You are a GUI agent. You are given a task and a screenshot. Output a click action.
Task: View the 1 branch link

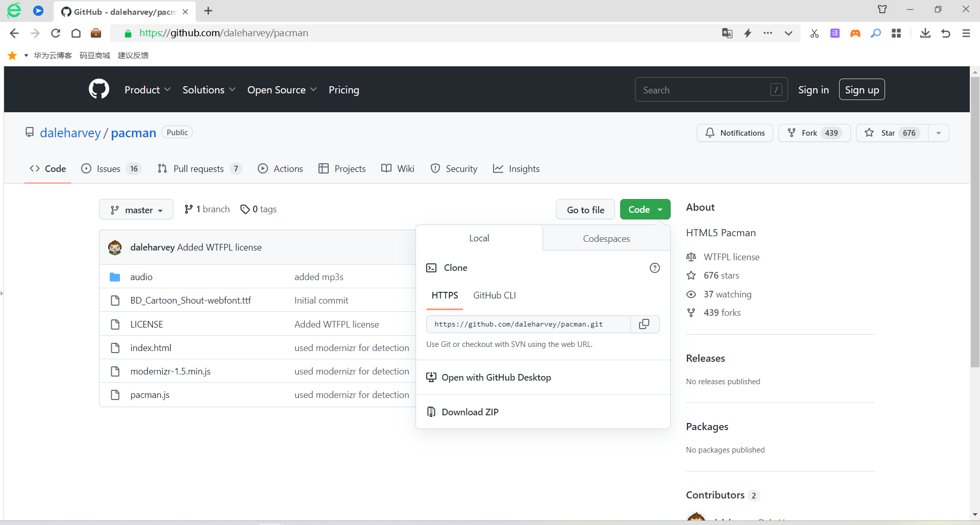207,209
